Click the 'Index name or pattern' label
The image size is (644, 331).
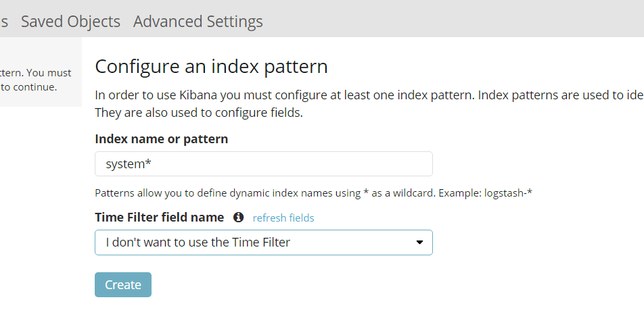[x=161, y=139]
